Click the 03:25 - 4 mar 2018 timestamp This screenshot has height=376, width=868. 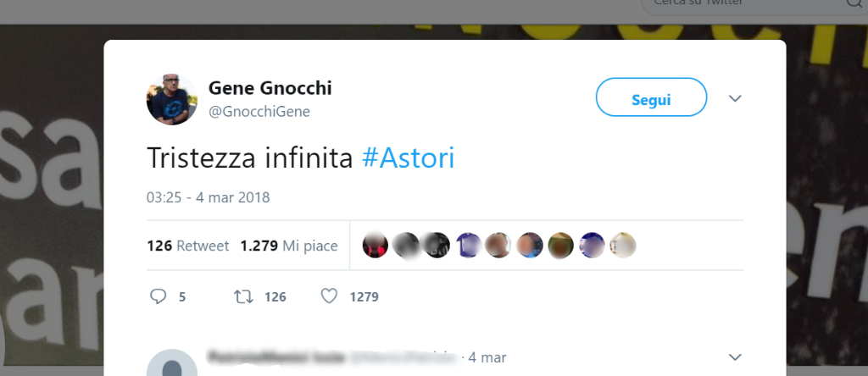point(208,197)
